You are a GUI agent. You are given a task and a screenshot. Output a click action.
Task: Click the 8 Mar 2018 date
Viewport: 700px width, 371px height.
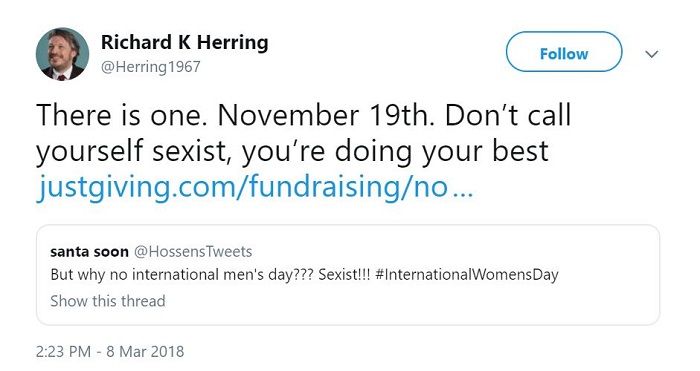point(145,351)
